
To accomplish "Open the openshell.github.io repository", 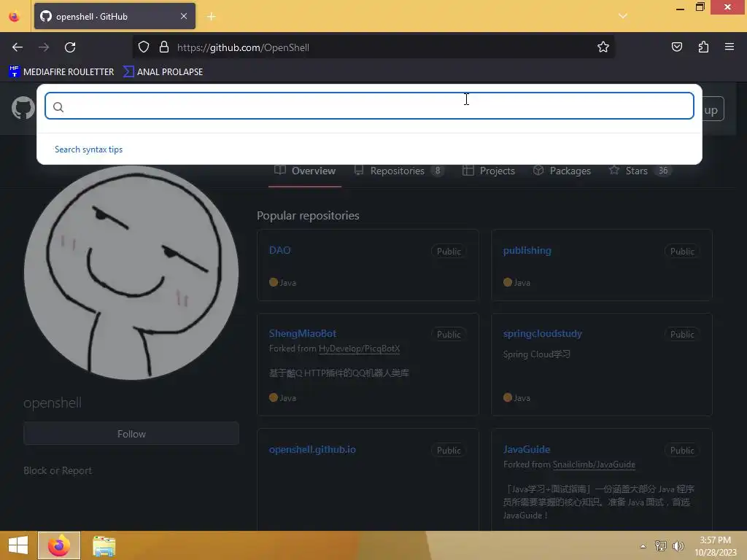I will (312, 449).
